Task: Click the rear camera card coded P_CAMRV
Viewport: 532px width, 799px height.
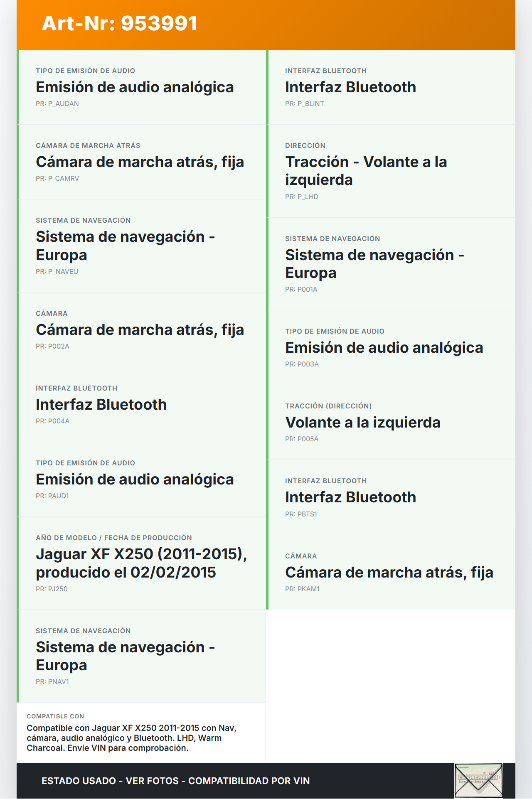Action: pyautogui.click(x=141, y=162)
